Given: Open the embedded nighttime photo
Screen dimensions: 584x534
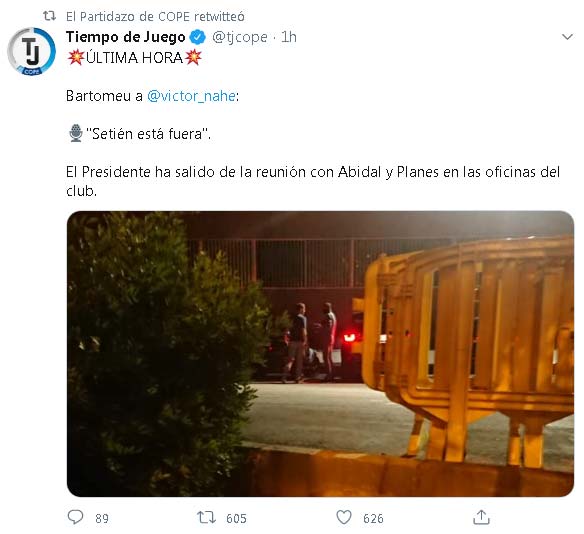Looking at the screenshot, I should (x=320, y=354).
